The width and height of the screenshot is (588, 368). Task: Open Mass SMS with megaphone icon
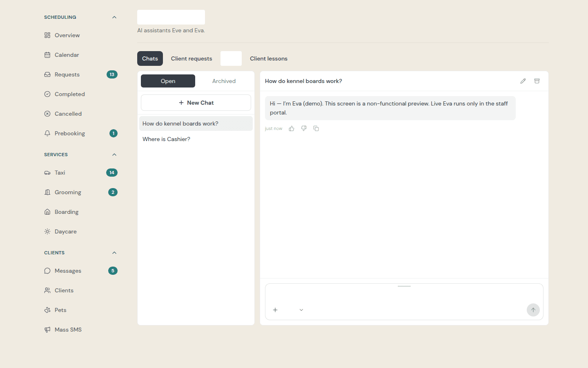[80, 330]
